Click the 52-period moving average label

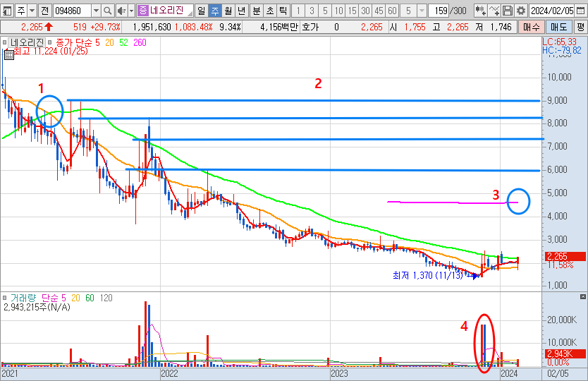(124, 42)
